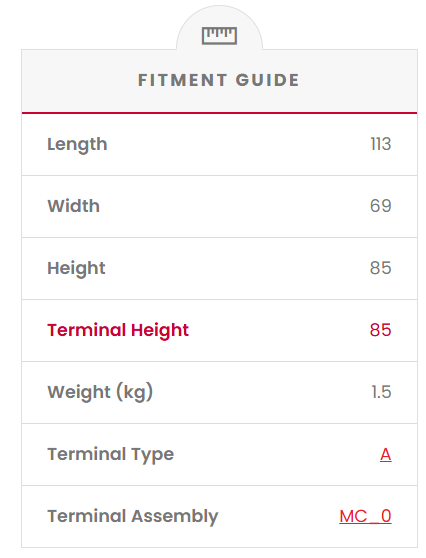Click the red divider line under the header
This screenshot has height=558, width=426.
click(219, 113)
